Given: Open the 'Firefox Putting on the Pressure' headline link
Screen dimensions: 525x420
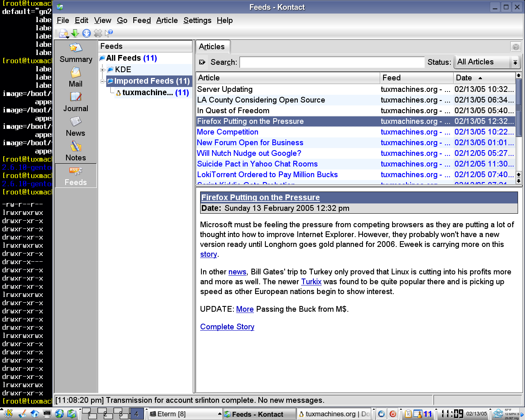Looking at the screenshot, I should (260, 197).
